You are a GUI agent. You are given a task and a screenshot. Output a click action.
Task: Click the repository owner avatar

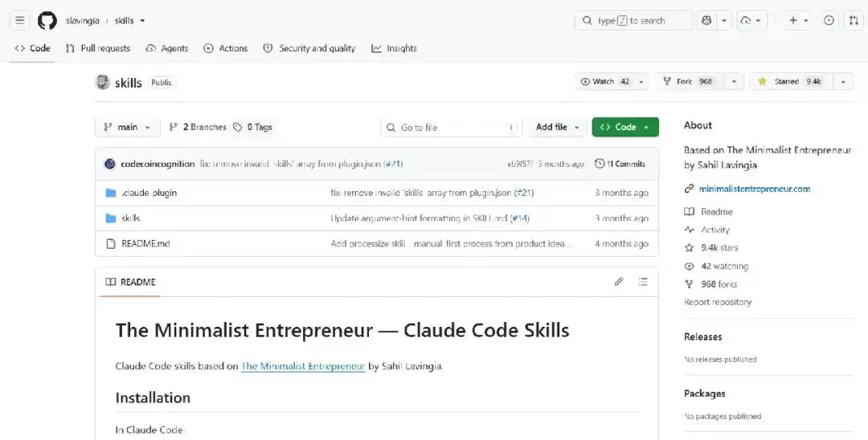pyautogui.click(x=102, y=83)
